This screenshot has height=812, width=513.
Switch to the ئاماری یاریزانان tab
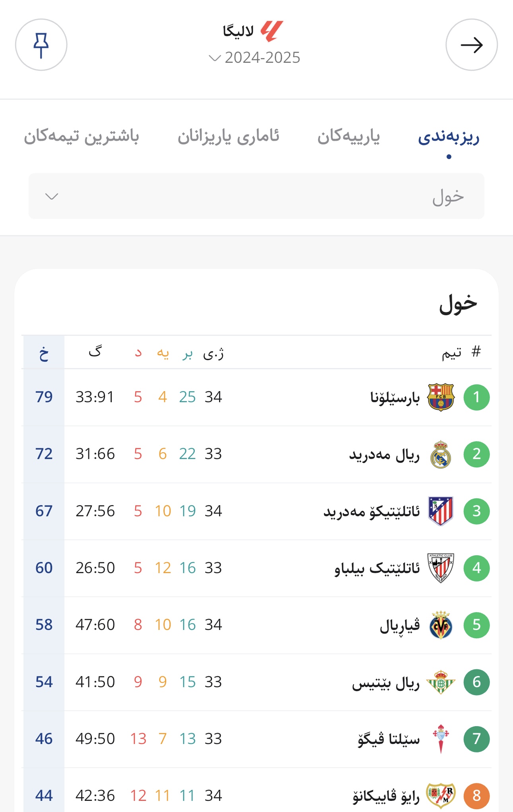(228, 136)
